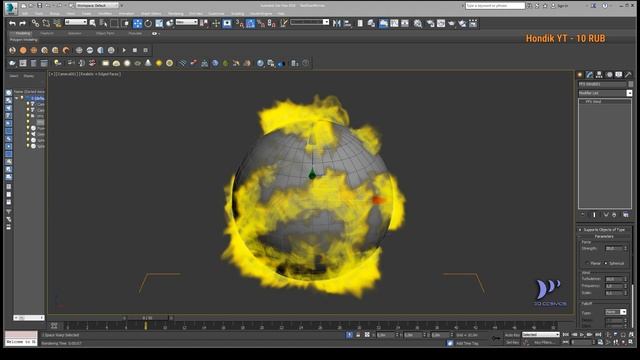Toggle the Percent Snap button
This screenshot has width=640, height=360.
point(261,23)
